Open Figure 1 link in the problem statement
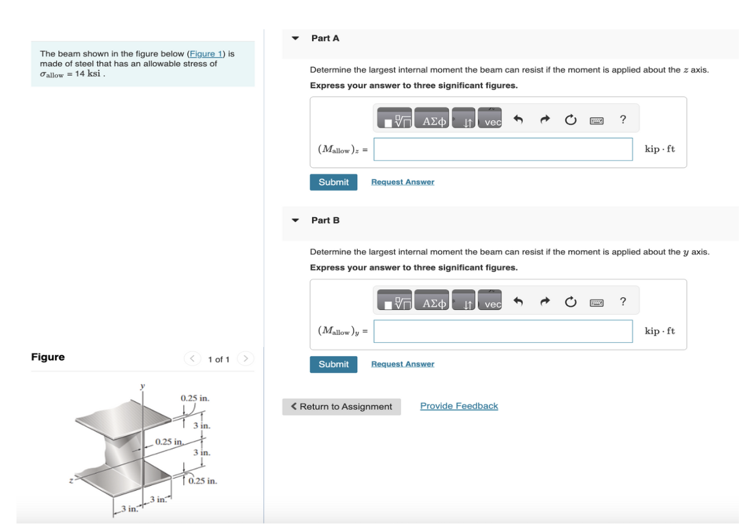The image size is (756, 532). [x=207, y=53]
